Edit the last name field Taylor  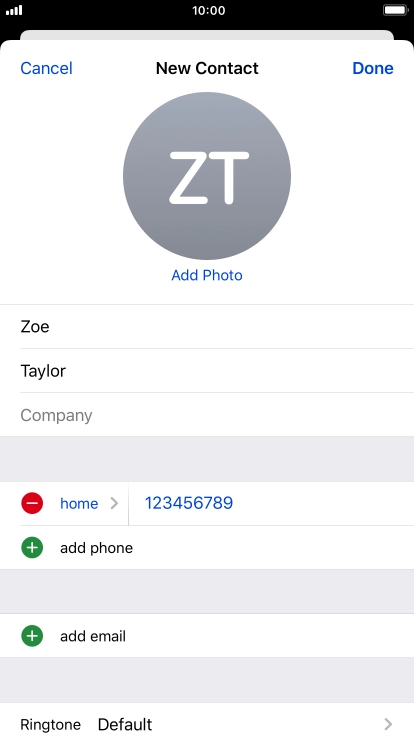[x=207, y=371]
